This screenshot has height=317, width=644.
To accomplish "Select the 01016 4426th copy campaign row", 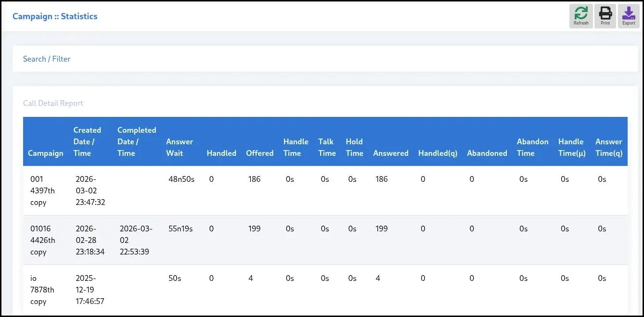I will point(42,240).
